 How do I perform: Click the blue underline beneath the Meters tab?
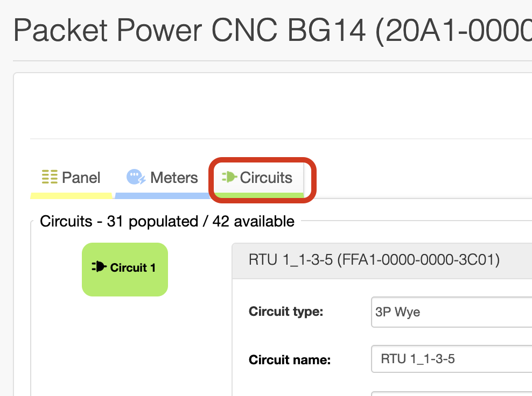pyautogui.click(x=163, y=195)
